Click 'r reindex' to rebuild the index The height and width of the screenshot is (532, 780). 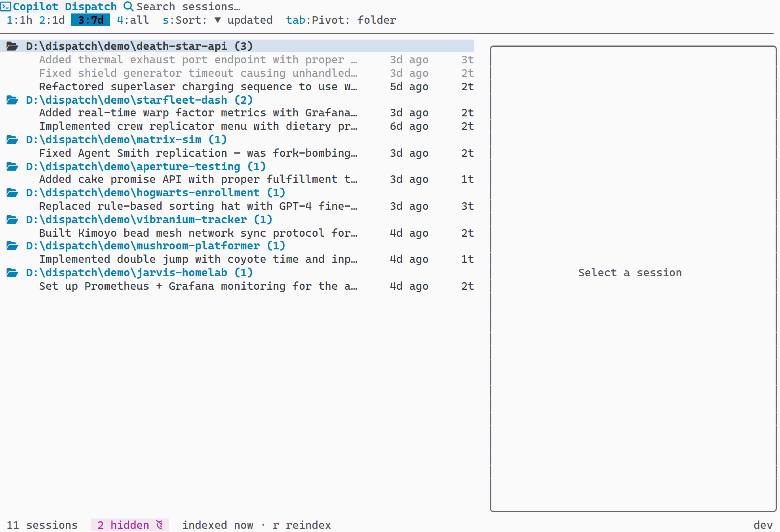pyautogui.click(x=302, y=524)
